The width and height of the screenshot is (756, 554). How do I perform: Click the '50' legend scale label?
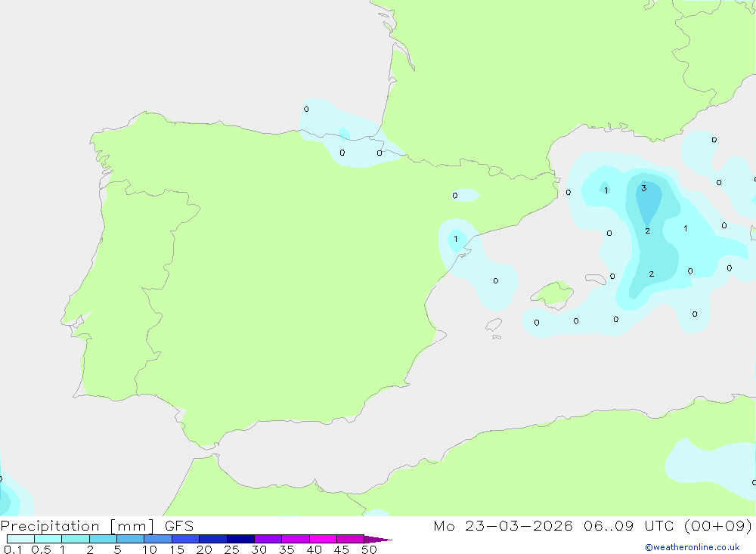tap(369, 549)
